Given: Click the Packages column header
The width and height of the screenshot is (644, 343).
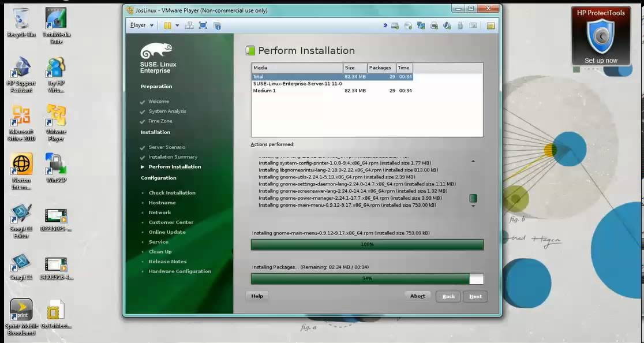Looking at the screenshot, I should [x=382, y=68].
